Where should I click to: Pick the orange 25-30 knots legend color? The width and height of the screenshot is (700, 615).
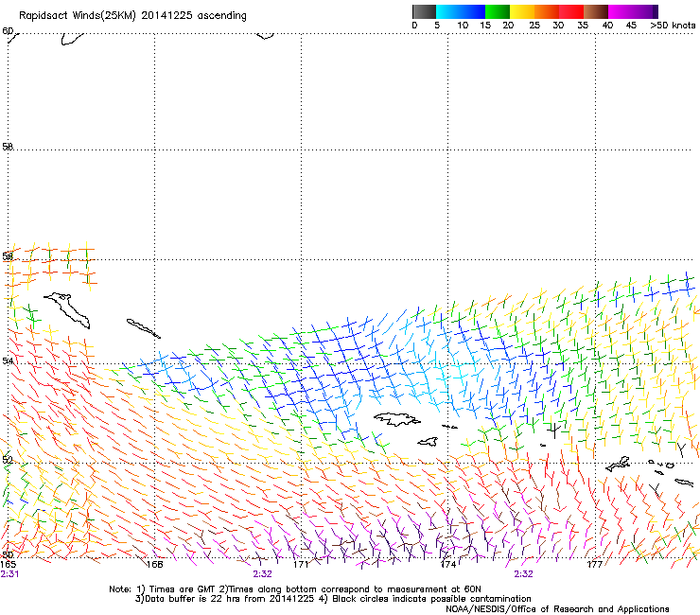point(547,11)
